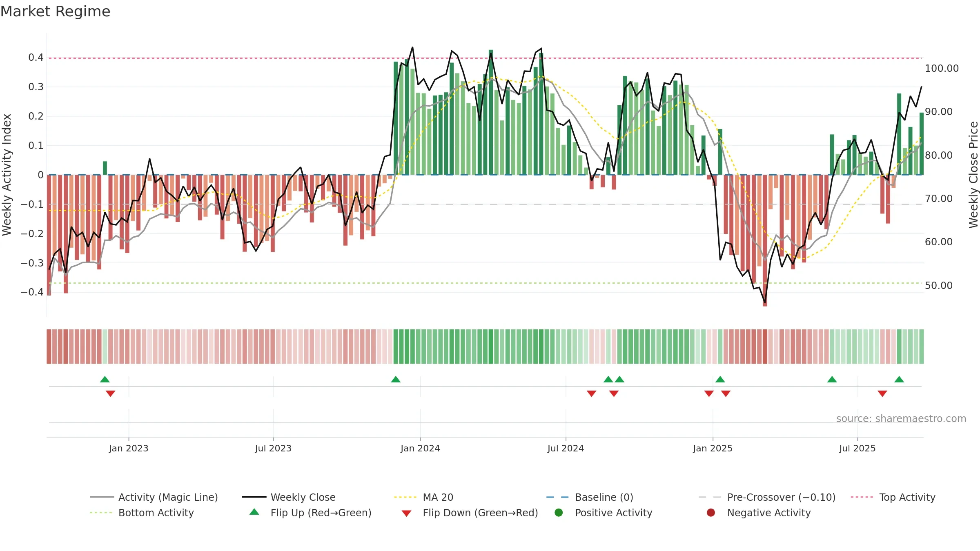
Task: Select the red flip-down marker before Jan 2023
Action: (x=110, y=393)
